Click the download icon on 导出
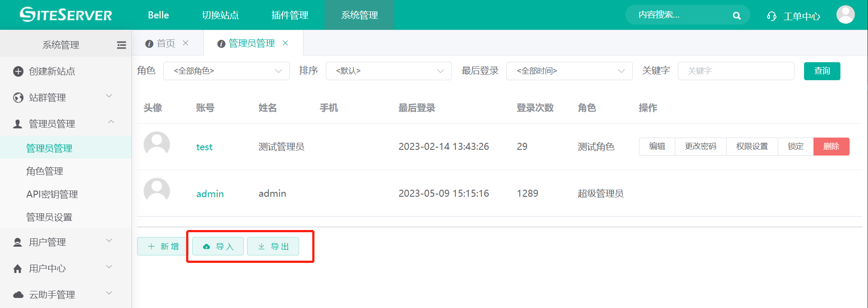Image resolution: width=868 pixels, height=308 pixels. [261, 246]
